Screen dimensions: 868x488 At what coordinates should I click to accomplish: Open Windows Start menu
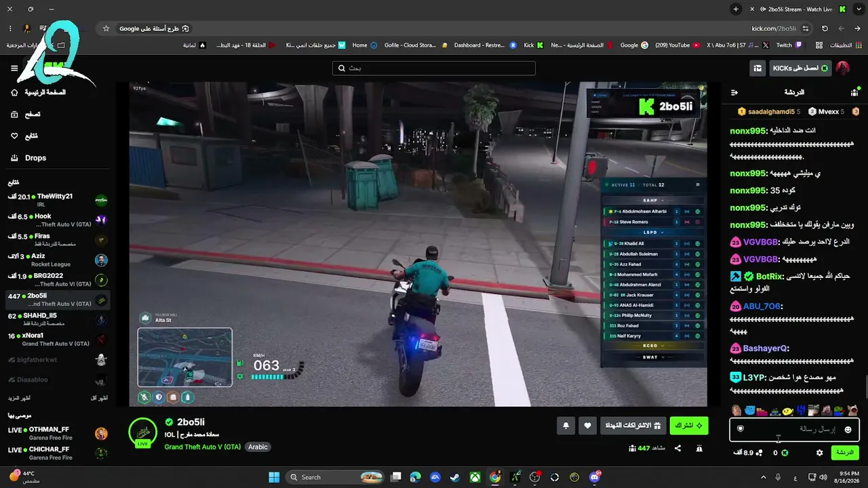(274, 477)
